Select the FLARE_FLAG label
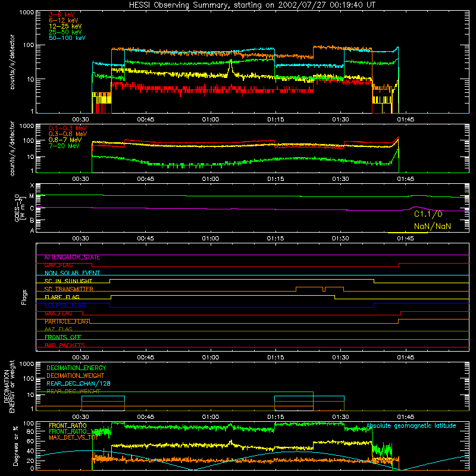The height and width of the screenshot is (476, 476). 62,297
